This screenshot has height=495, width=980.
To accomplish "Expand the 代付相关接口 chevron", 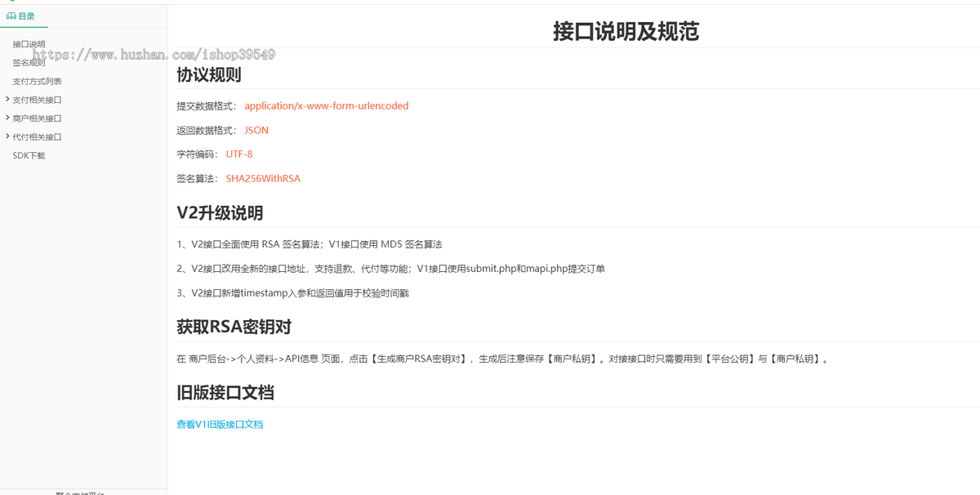I will click(7, 137).
